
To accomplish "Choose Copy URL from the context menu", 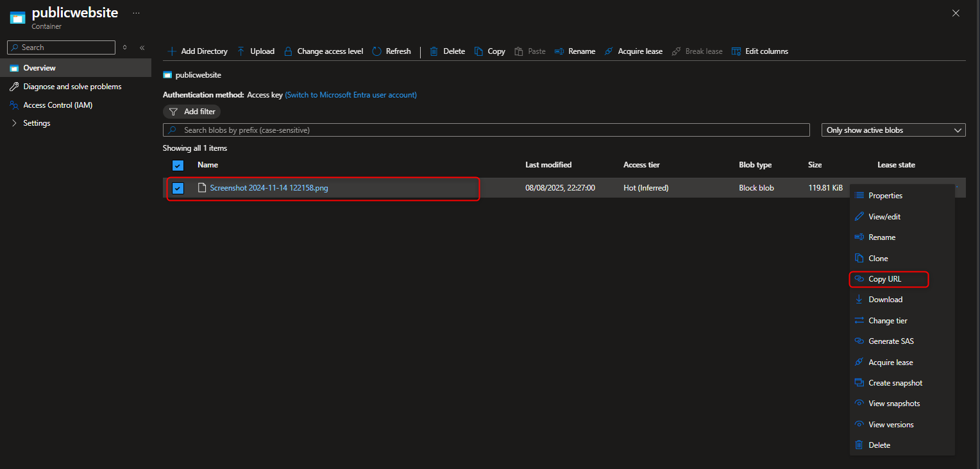I will coord(885,278).
